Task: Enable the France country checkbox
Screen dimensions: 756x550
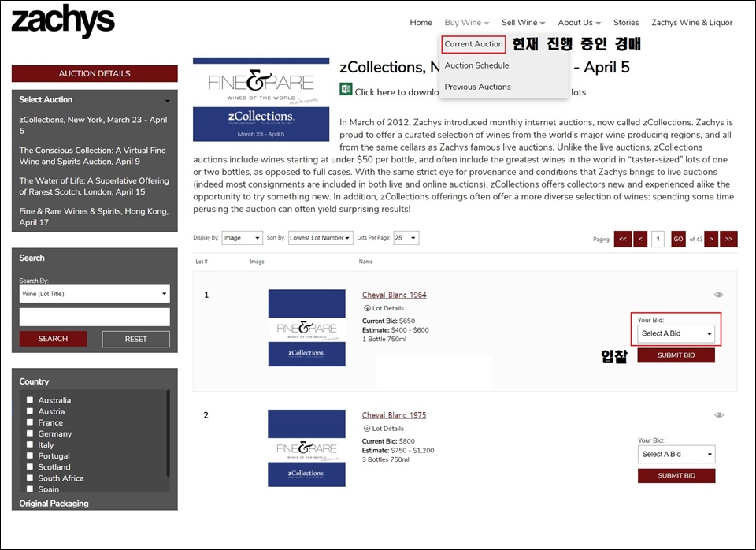Action: point(30,422)
